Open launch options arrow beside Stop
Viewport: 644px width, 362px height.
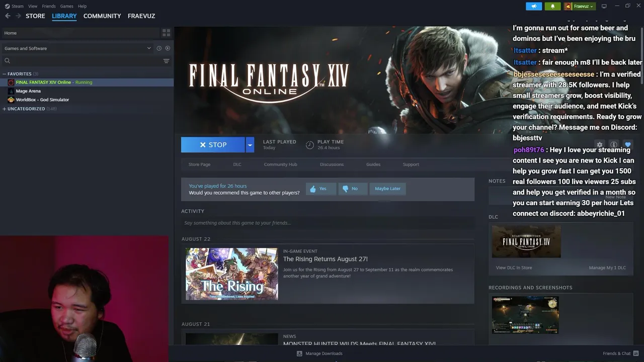[250, 145]
